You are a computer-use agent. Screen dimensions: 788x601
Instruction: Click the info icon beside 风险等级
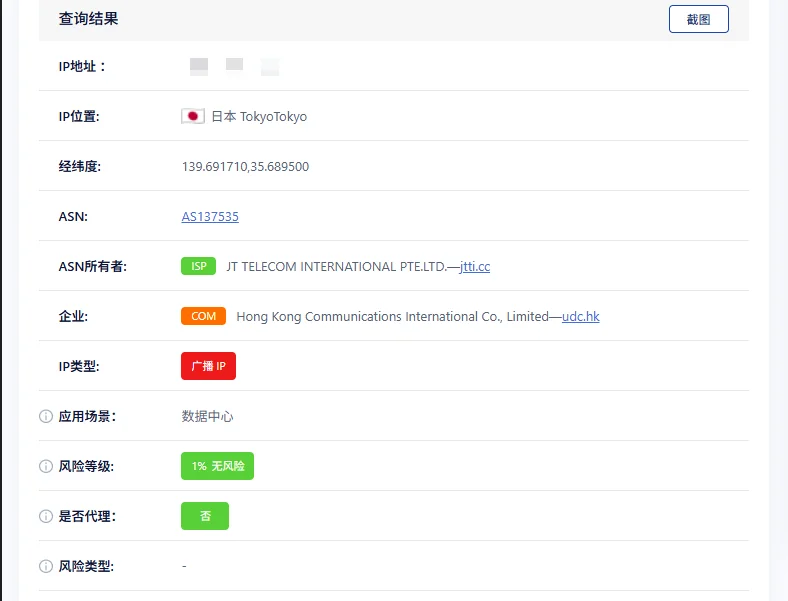click(45, 466)
